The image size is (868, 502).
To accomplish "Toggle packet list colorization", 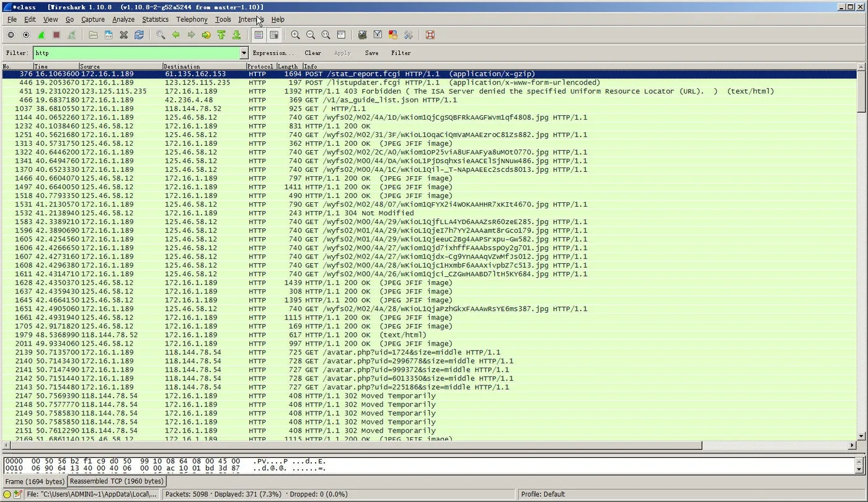I will click(x=259, y=35).
